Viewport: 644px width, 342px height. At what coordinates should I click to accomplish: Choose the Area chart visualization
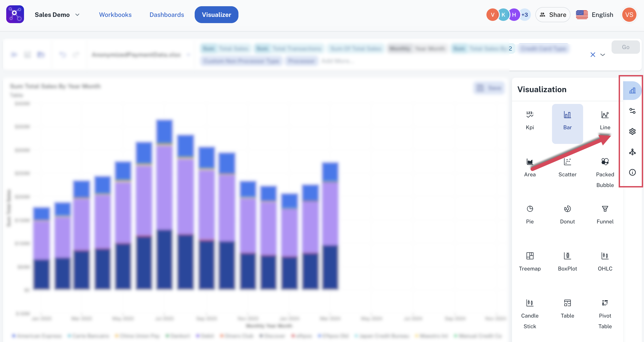pos(530,168)
